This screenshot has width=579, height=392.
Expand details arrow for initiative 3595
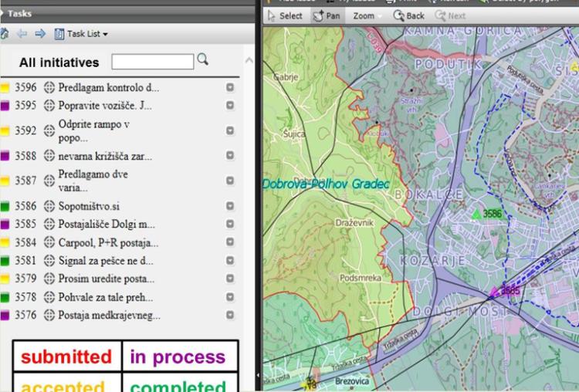click(230, 106)
